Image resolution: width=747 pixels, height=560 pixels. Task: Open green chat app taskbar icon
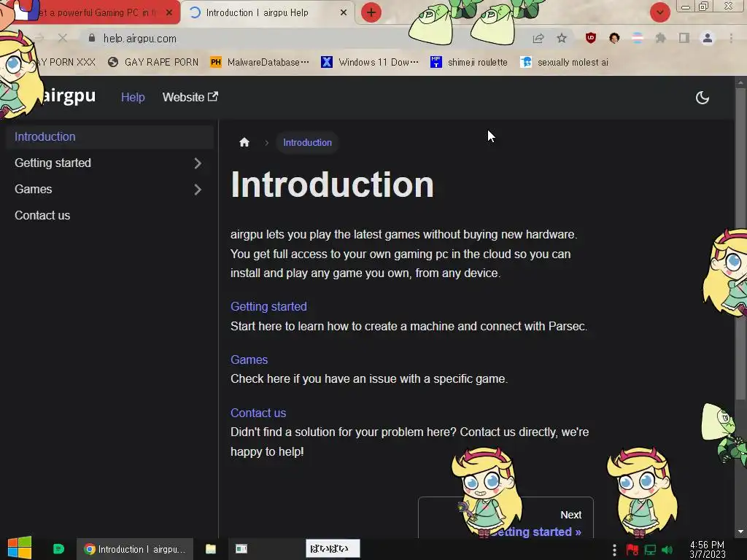(x=58, y=548)
